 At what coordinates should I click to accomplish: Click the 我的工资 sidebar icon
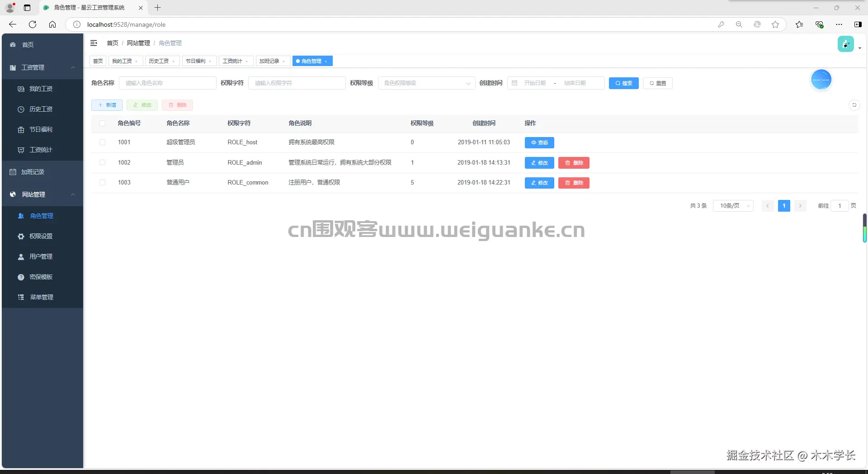pyautogui.click(x=21, y=89)
